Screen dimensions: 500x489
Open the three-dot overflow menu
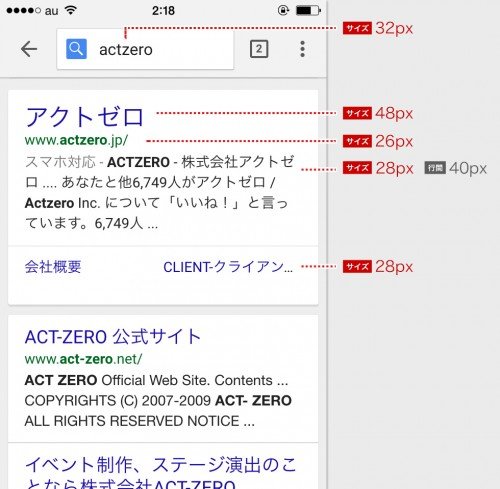(302, 49)
